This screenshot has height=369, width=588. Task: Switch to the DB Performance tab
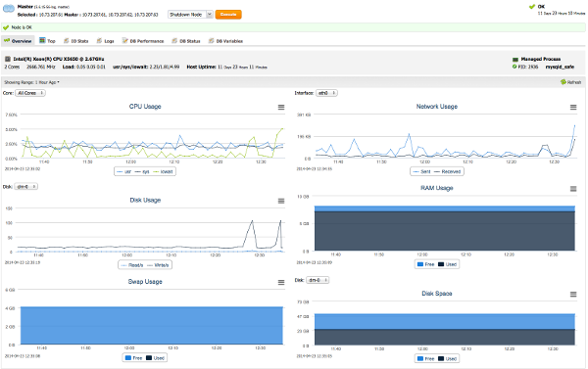143,41
